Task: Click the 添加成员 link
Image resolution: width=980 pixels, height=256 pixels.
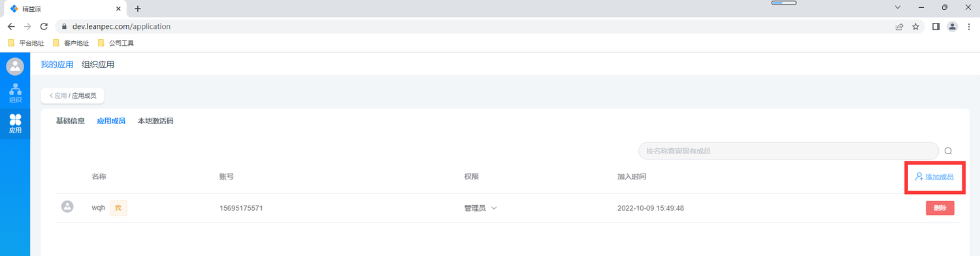Action: [934, 177]
